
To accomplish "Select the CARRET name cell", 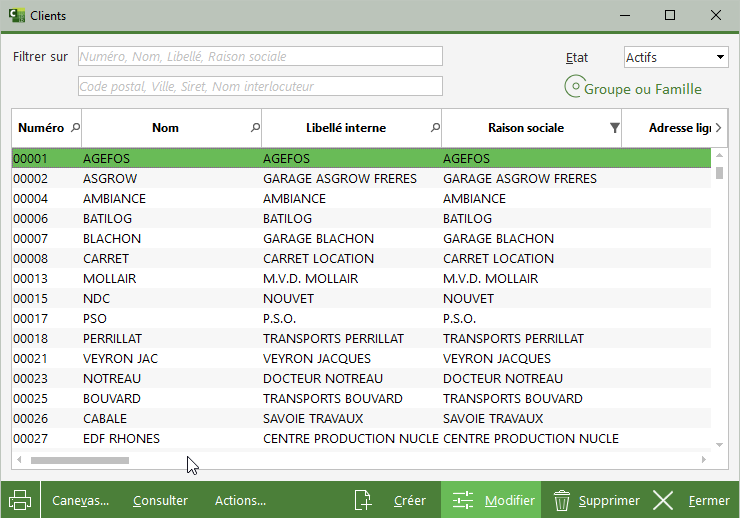I will click(106, 259).
